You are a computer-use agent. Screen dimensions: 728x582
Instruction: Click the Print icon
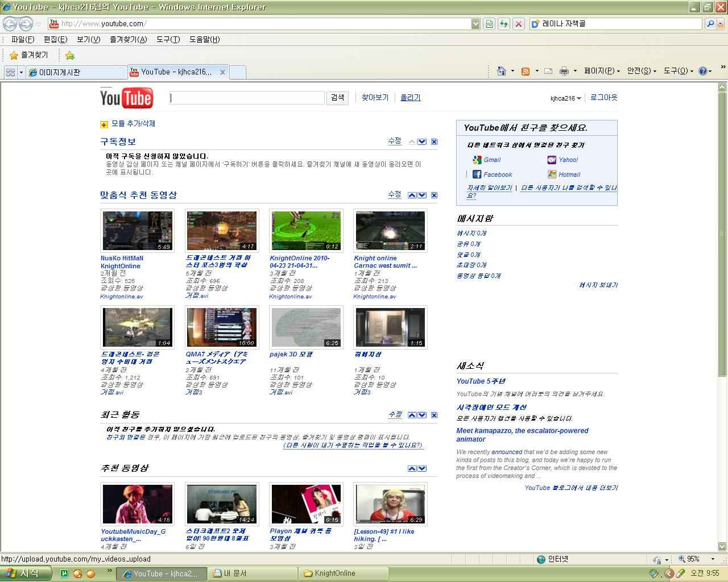click(x=564, y=71)
